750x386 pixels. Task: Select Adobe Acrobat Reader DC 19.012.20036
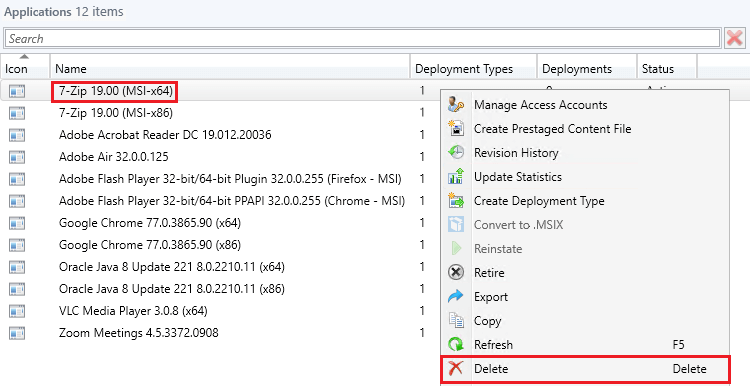tap(165, 135)
